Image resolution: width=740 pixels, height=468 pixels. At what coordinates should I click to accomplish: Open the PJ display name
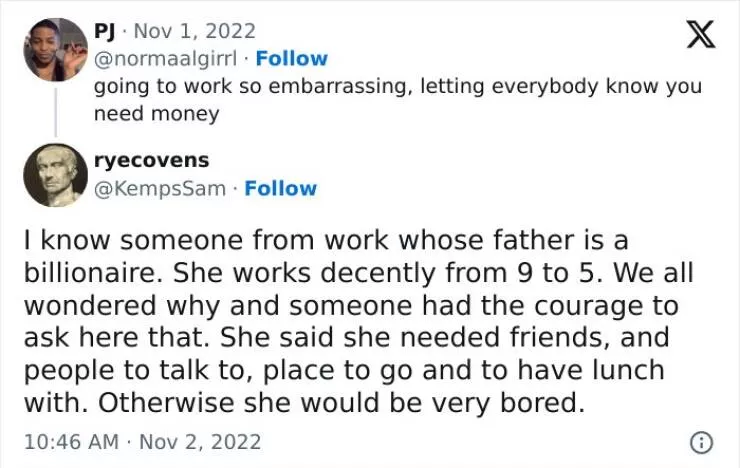105,32
